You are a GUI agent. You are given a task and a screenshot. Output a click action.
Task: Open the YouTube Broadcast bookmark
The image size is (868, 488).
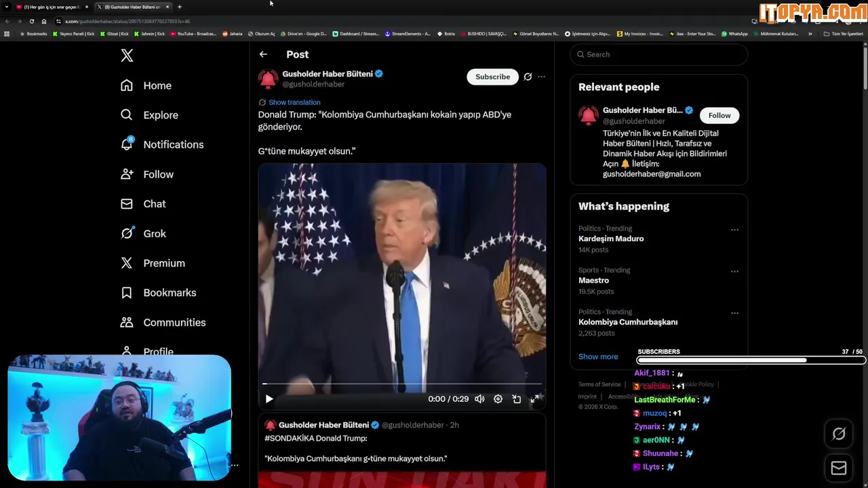[193, 34]
